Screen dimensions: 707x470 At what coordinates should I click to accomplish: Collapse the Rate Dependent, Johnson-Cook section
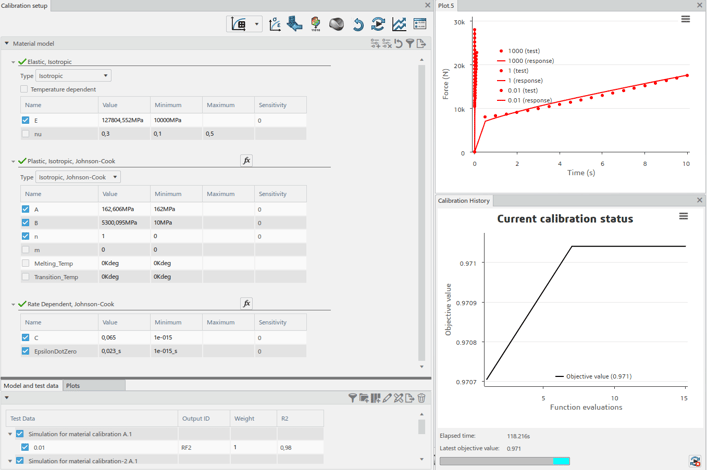click(x=13, y=304)
